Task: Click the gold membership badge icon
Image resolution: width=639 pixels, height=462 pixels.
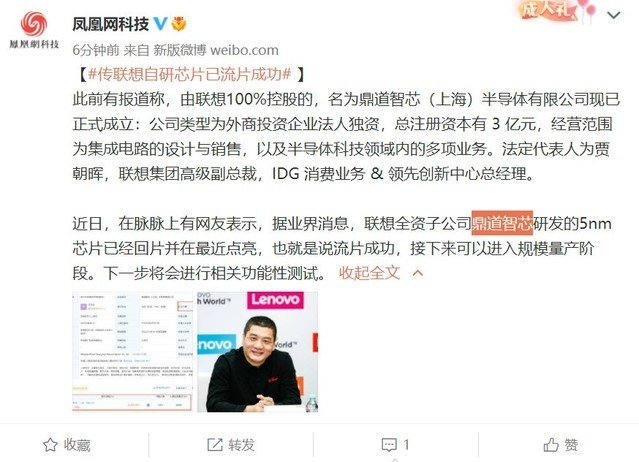Action: coord(179,24)
